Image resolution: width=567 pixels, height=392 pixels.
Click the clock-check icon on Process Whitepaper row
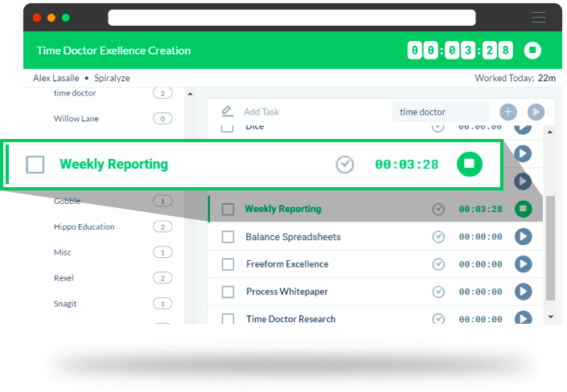[438, 292]
